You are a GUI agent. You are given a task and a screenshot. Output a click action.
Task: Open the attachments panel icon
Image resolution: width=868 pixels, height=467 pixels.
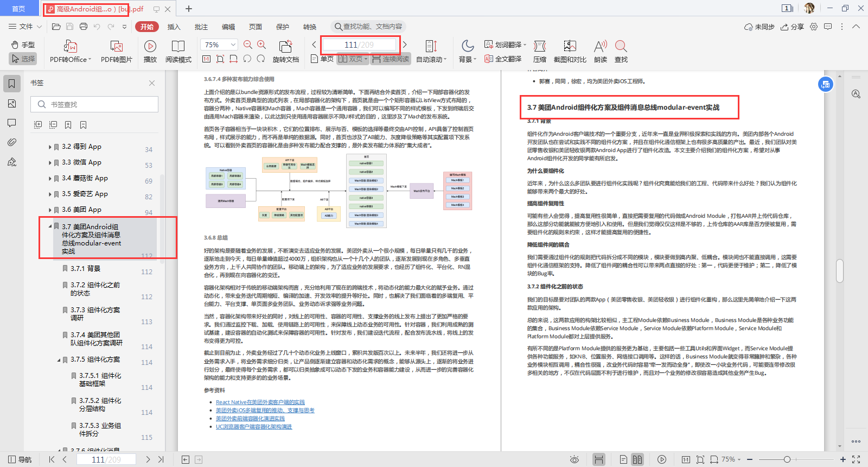click(x=11, y=142)
